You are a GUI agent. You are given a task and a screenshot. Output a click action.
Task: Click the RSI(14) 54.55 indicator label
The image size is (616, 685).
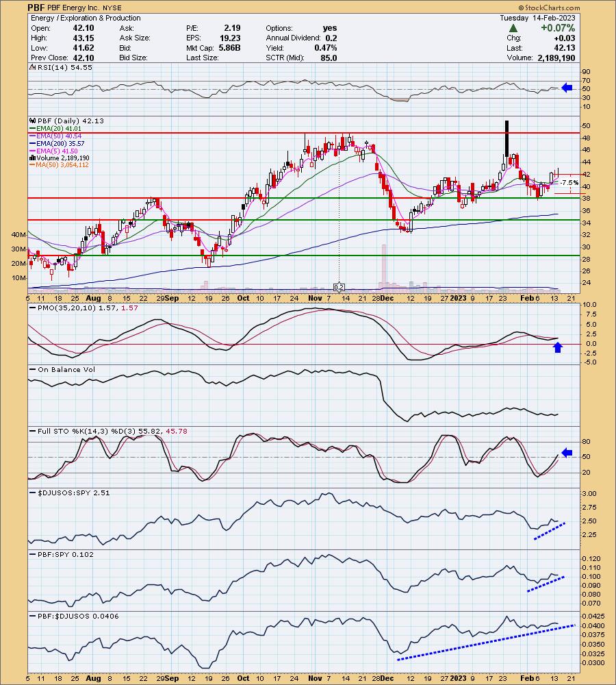[x=64, y=67]
